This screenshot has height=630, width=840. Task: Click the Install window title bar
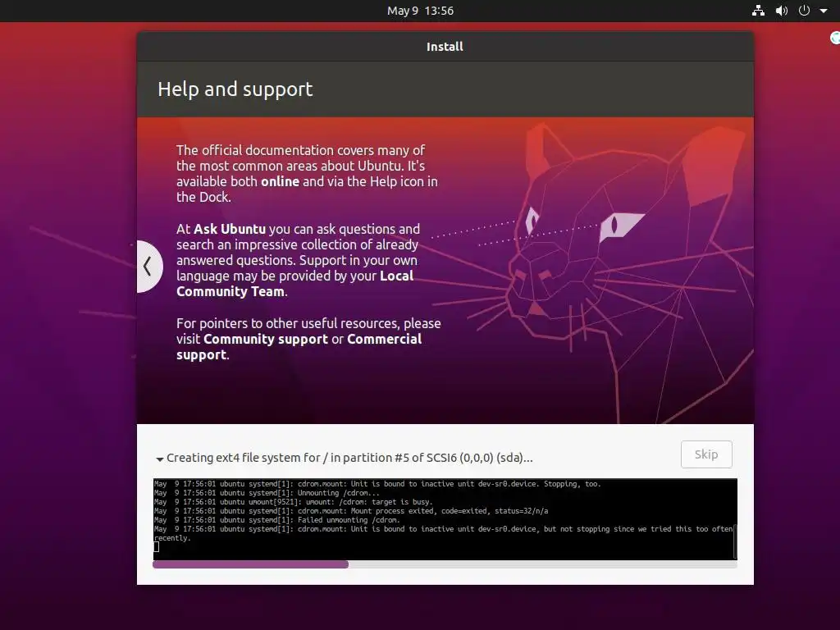(445, 47)
